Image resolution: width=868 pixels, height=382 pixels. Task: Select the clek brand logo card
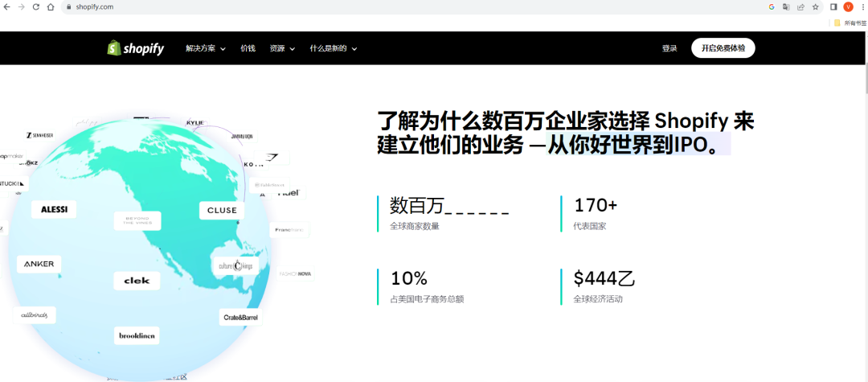coord(137,281)
